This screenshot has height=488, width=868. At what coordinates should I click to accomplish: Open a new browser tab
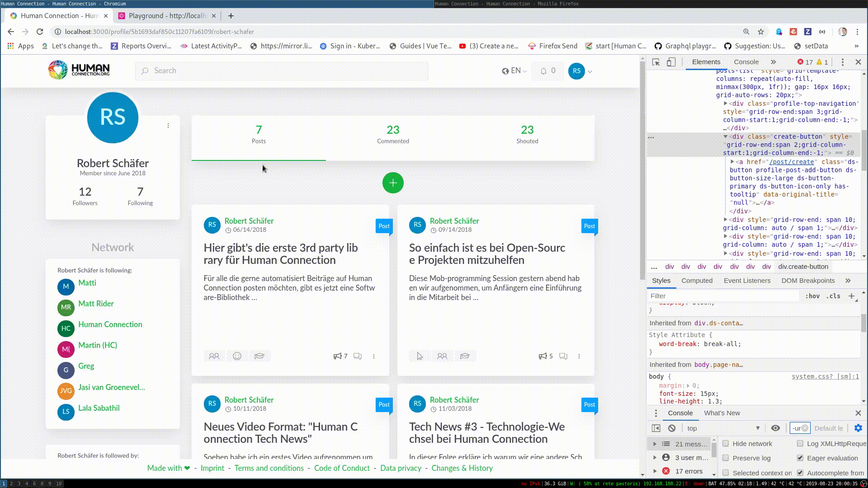[231, 16]
